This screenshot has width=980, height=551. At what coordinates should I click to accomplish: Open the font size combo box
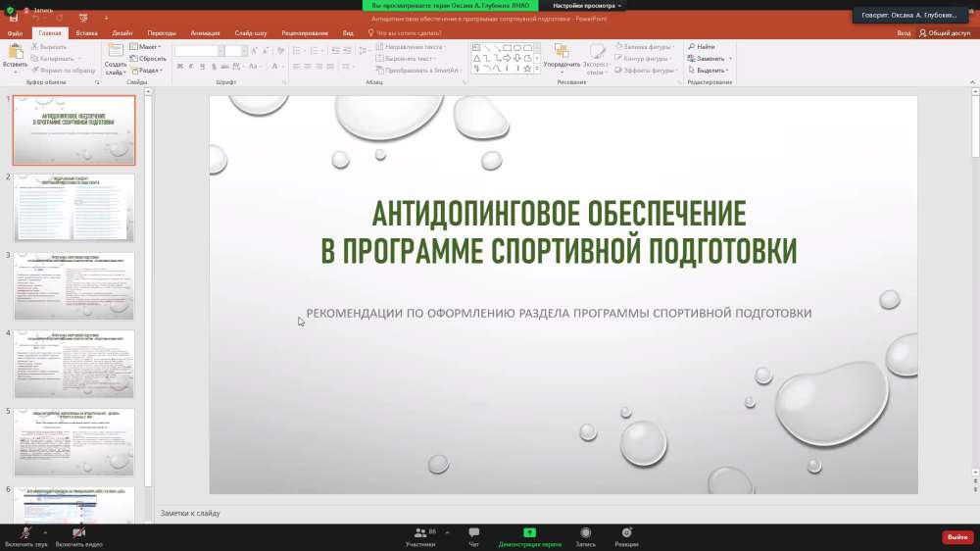click(x=235, y=51)
